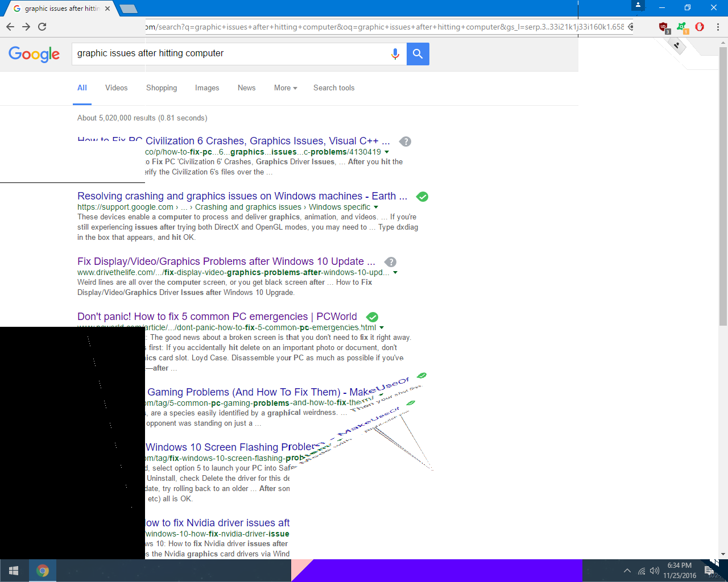Start voice search with the microphone icon
Viewport: 728px width, 582px height.
click(395, 54)
